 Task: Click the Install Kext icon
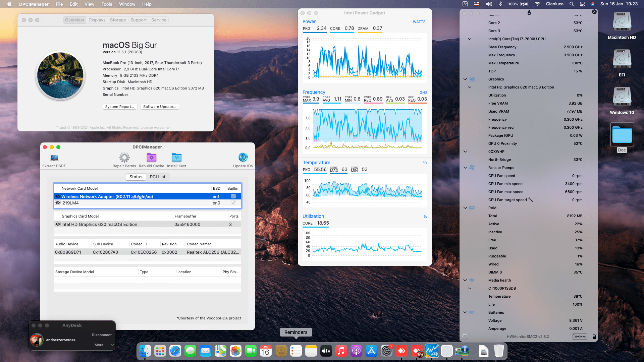click(176, 158)
